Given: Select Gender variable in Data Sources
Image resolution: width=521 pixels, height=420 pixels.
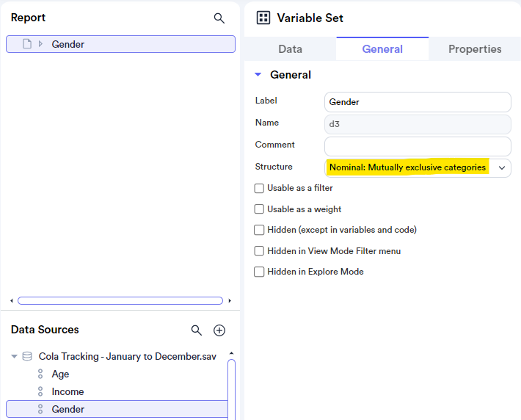Looking at the screenshot, I should point(117,409).
